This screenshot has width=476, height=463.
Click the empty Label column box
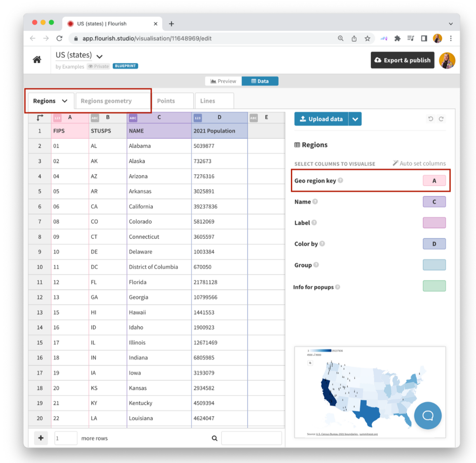click(x=434, y=223)
